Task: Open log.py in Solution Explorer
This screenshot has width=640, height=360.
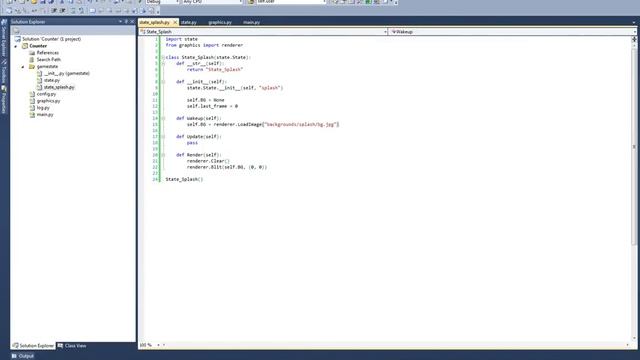Action: pyautogui.click(x=43, y=108)
